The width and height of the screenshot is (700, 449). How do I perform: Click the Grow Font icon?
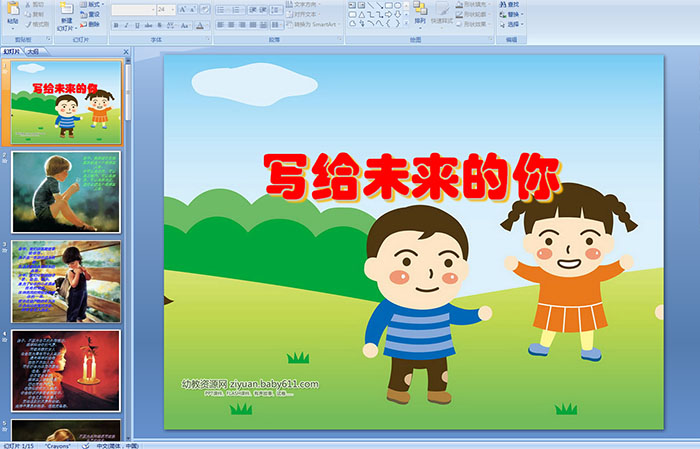[x=183, y=9]
